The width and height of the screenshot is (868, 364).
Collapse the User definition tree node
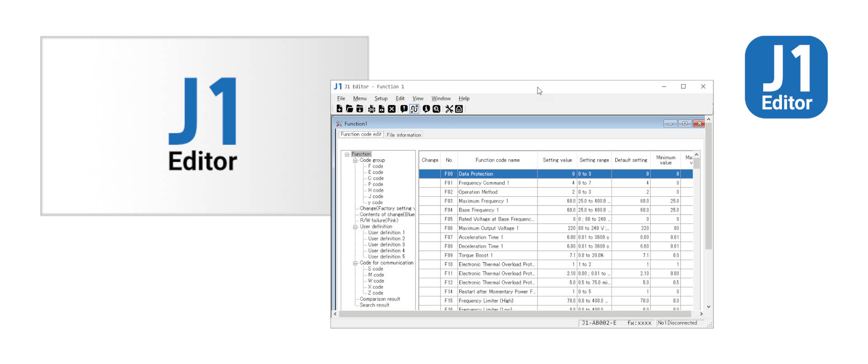355,227
